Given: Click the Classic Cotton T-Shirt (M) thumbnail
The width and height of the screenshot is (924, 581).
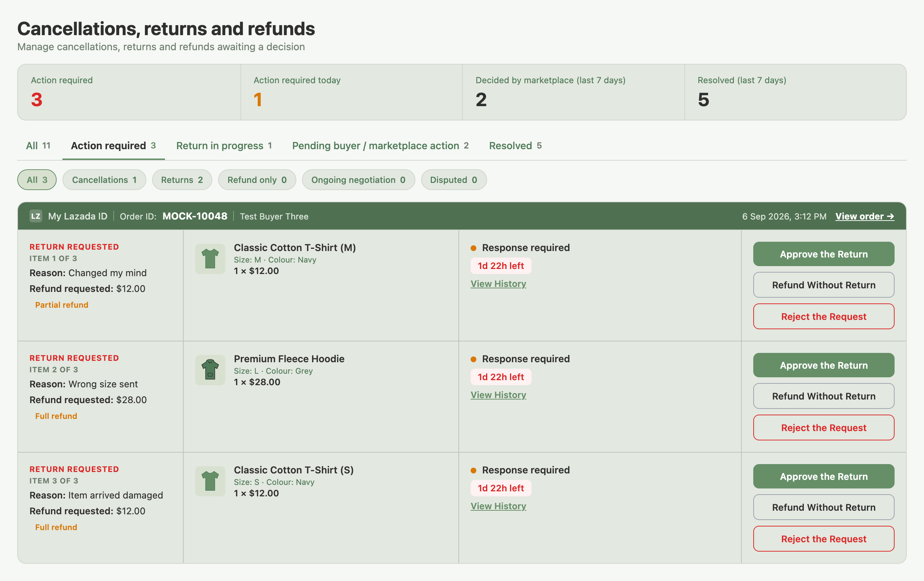Looking at the screenshot, I should [210, 259].
